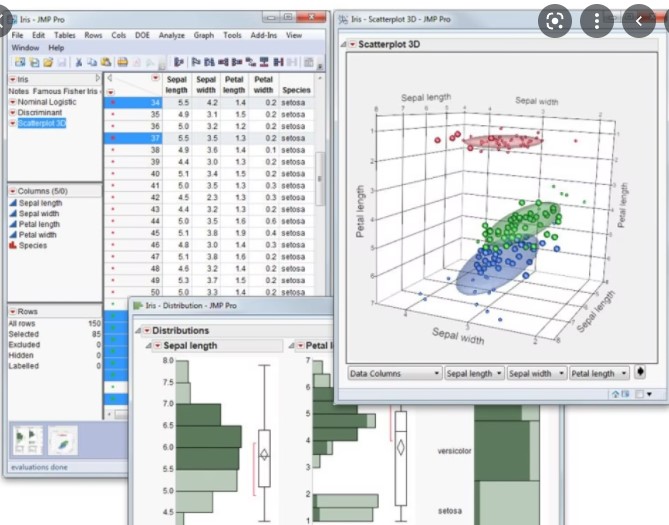669x525 pixels.
Task: Open the Add-Ins menu
Action: pos(263,35)
